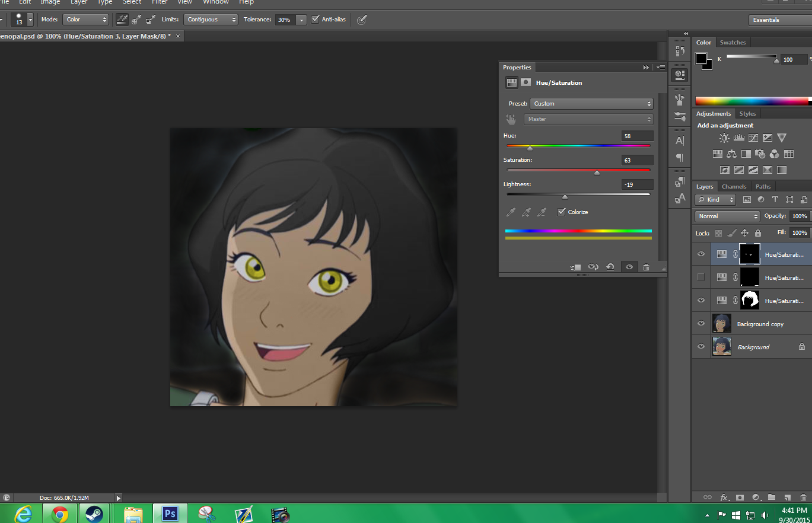Screen dimensions: 812x523
Task: View previous state in Properties panel
Action: coord(593,267)
